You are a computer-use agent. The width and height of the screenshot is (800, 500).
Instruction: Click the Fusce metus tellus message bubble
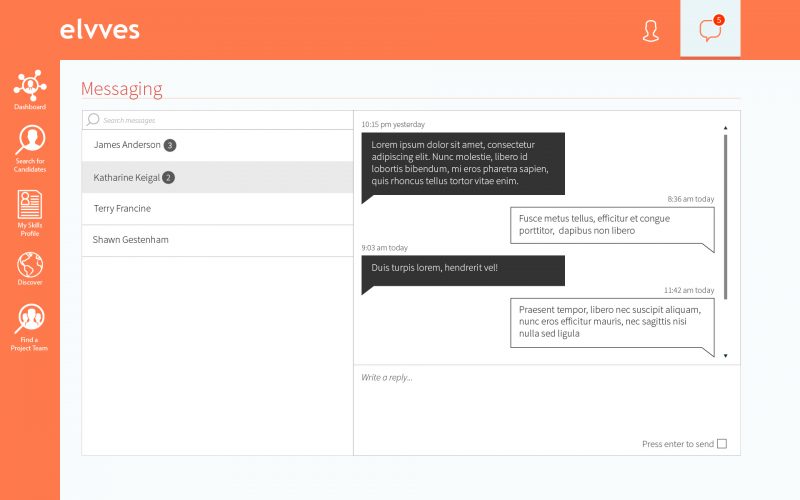(x=612, y=225)
